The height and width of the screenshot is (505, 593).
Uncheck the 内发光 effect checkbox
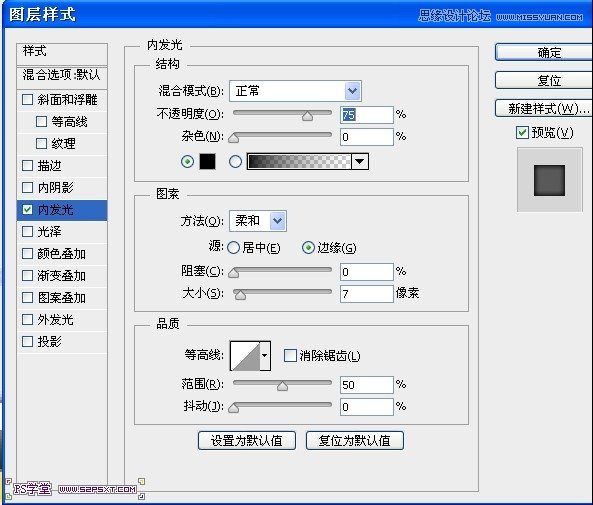tap(28, 210)
